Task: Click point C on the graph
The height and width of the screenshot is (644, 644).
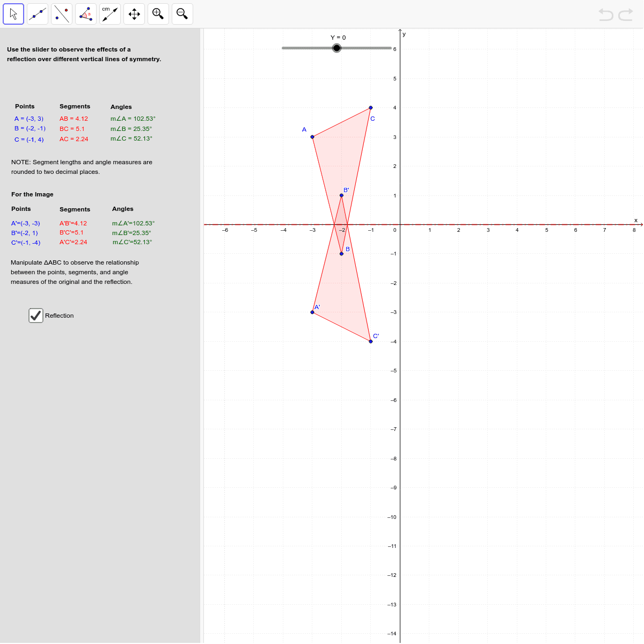Action: (371, 107)
